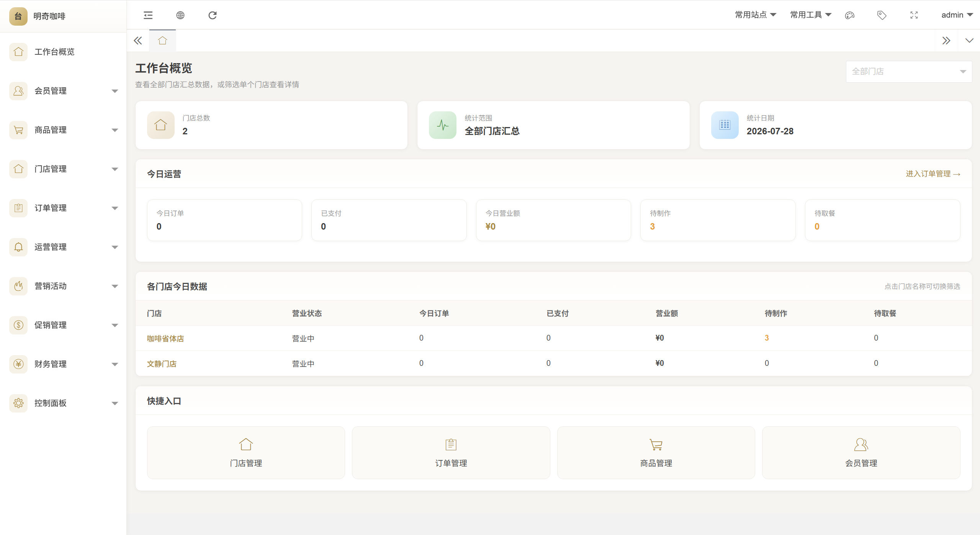Click the 控制面板 sidebar gear icon

18,403
